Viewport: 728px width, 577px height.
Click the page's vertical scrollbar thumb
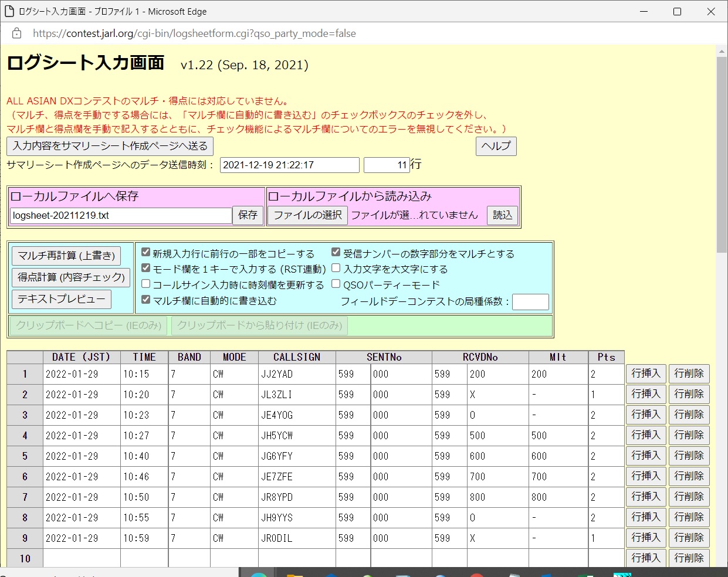click(722, 155)
